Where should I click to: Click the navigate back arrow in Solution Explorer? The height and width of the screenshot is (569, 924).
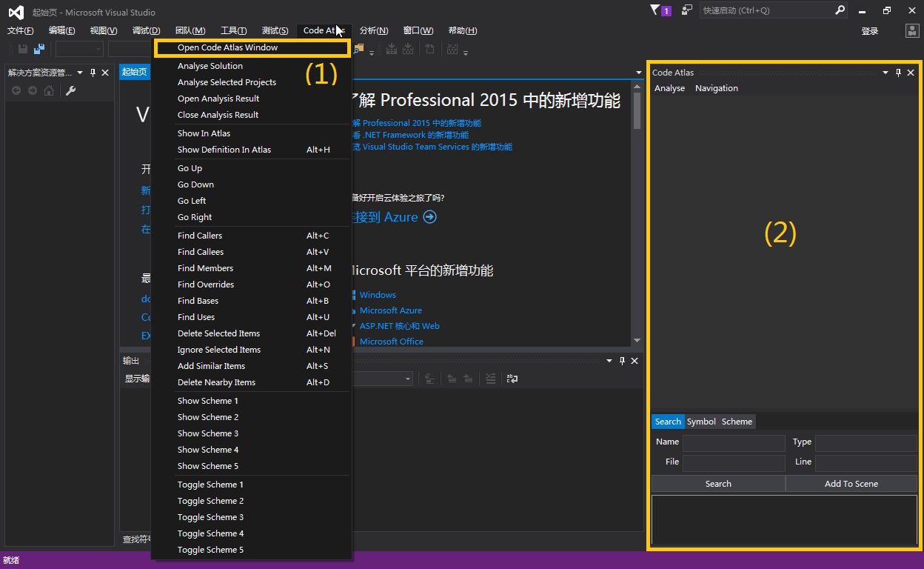(16, 90)
